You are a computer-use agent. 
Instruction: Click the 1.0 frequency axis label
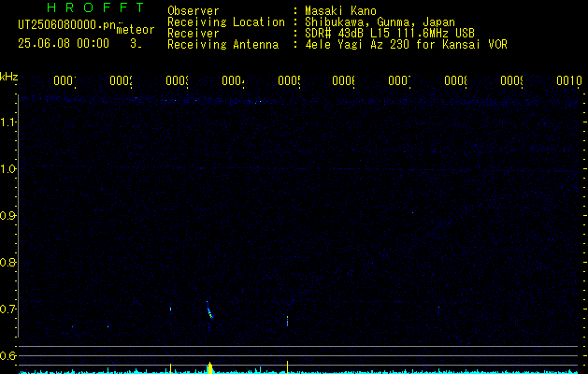[x=9, y=169]
